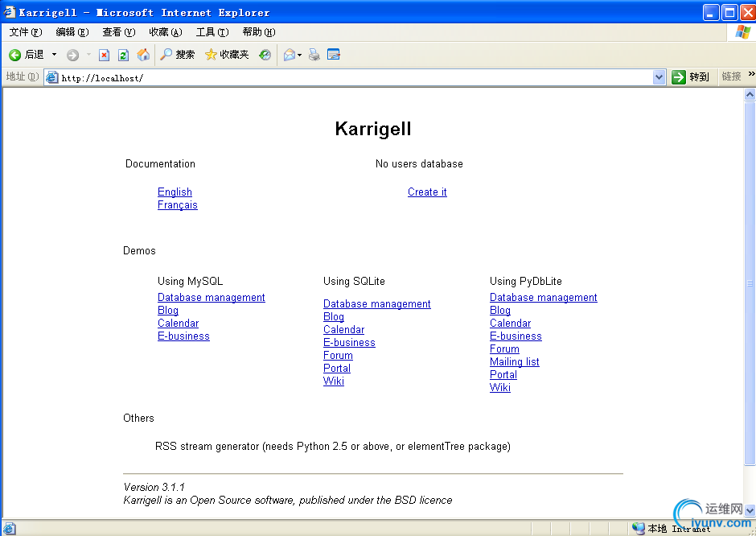Open the 帮助(H) menu

point(259,32)
